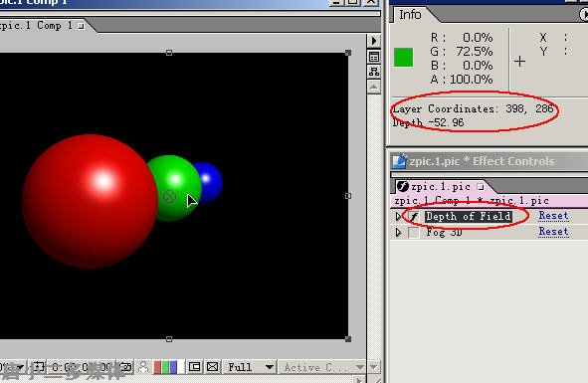Reset the Depth of Field effect

[x=553, y=216]
